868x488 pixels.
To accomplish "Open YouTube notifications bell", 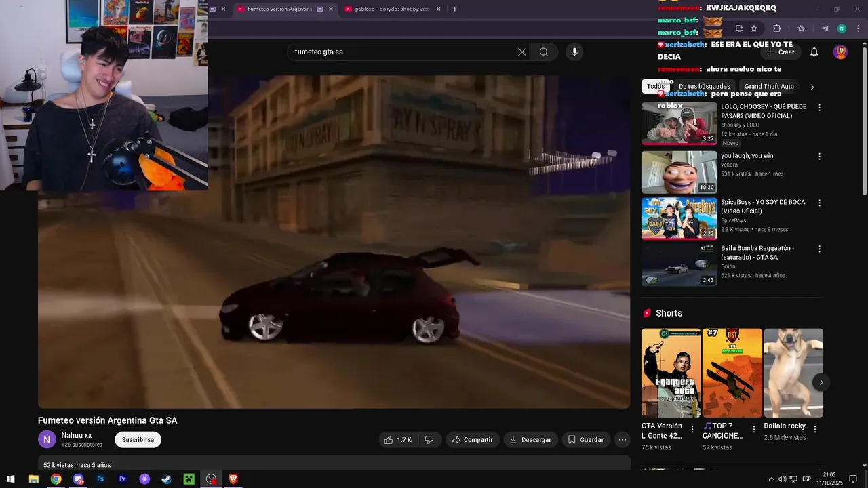I will [814, 52].
